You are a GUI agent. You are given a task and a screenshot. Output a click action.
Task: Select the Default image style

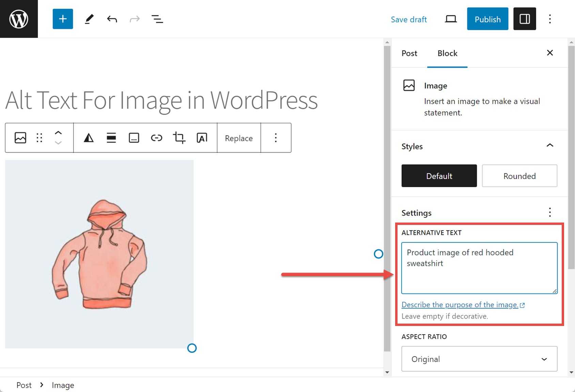439,176
